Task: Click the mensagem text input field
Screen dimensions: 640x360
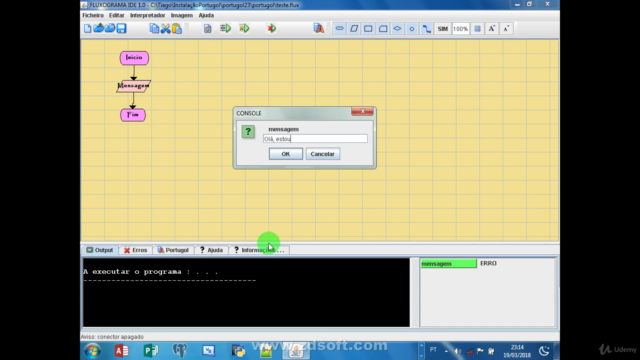Action: pos(315,139)
